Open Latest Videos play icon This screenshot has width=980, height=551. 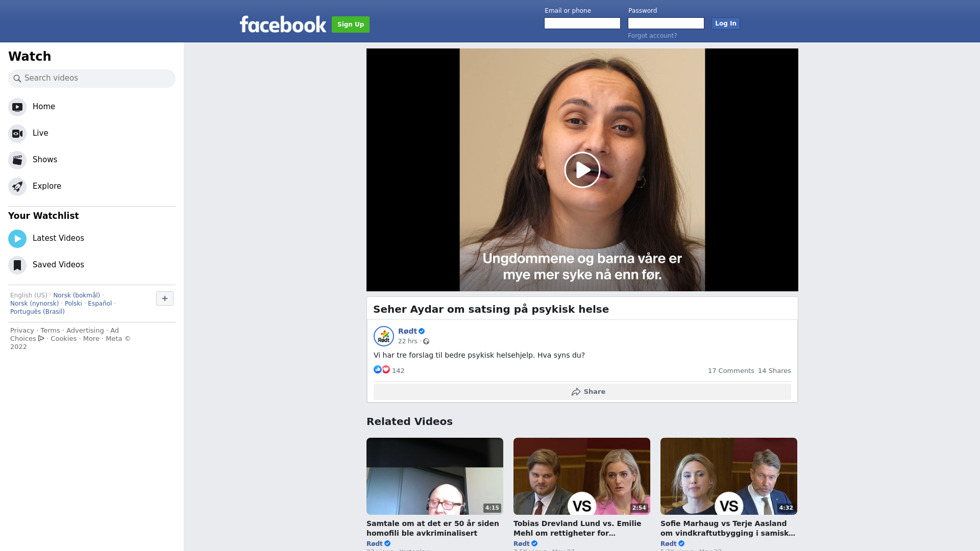click(17, 239)
